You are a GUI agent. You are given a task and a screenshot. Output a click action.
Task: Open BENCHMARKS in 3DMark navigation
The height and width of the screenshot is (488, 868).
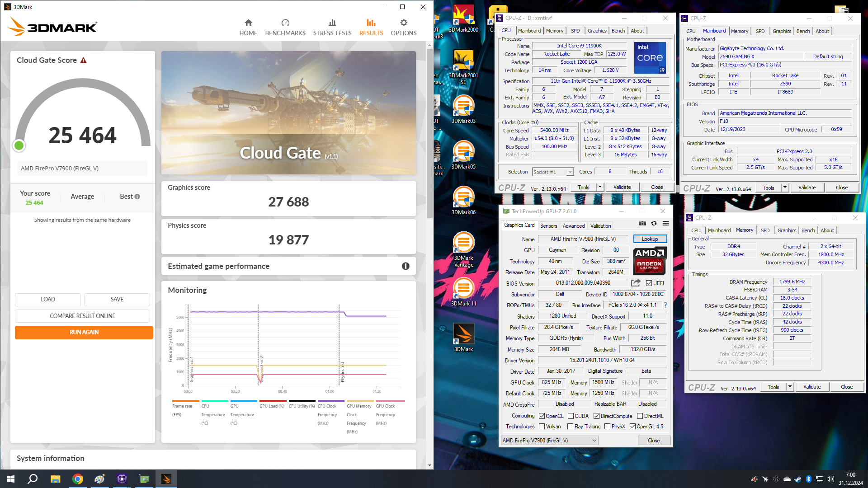285,28
